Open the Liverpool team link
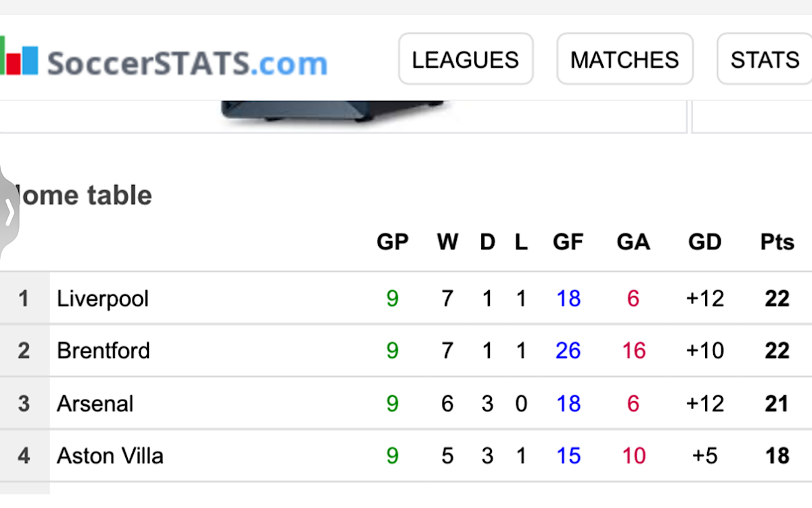Viewport: 812px width, 508px height. [103, 299]
